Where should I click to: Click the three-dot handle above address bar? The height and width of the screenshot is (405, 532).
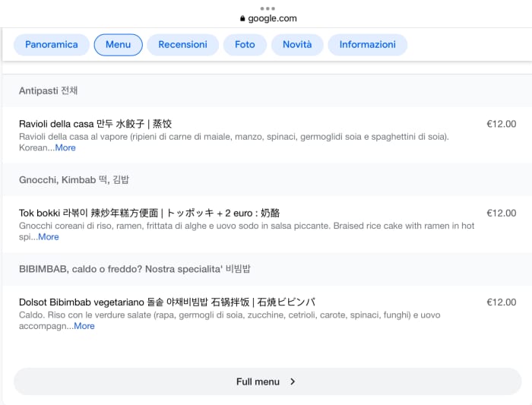pyautogui.click(x=268, y=8)
